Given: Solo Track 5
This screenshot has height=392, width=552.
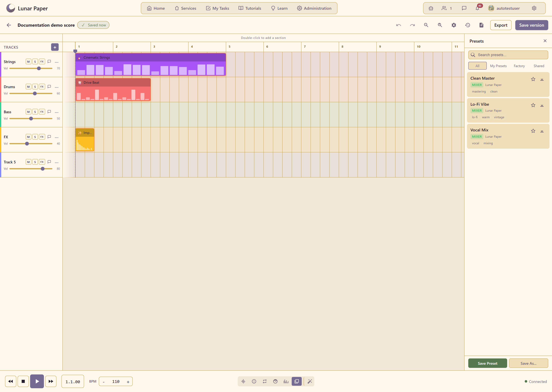Looking at the screenshot, I should click(35, 162).
